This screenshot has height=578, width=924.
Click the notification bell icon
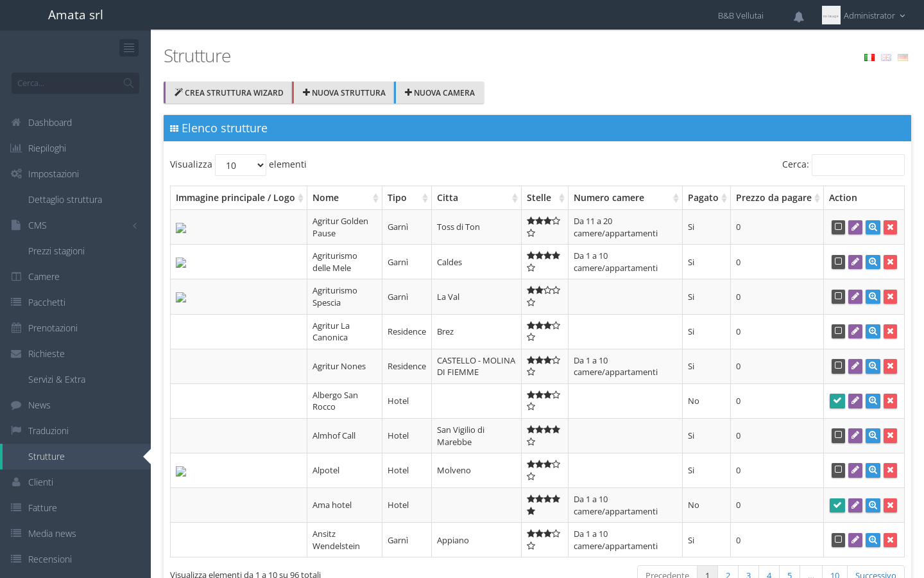(798, 17)
